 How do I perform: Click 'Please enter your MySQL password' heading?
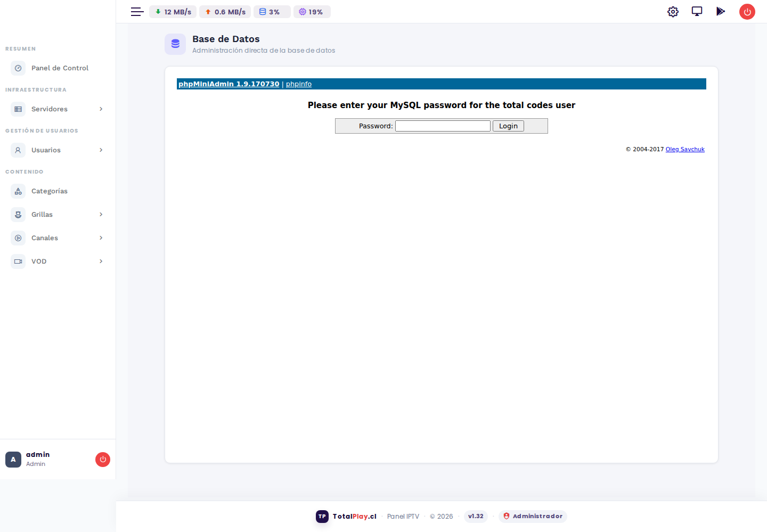pos(442,105)
